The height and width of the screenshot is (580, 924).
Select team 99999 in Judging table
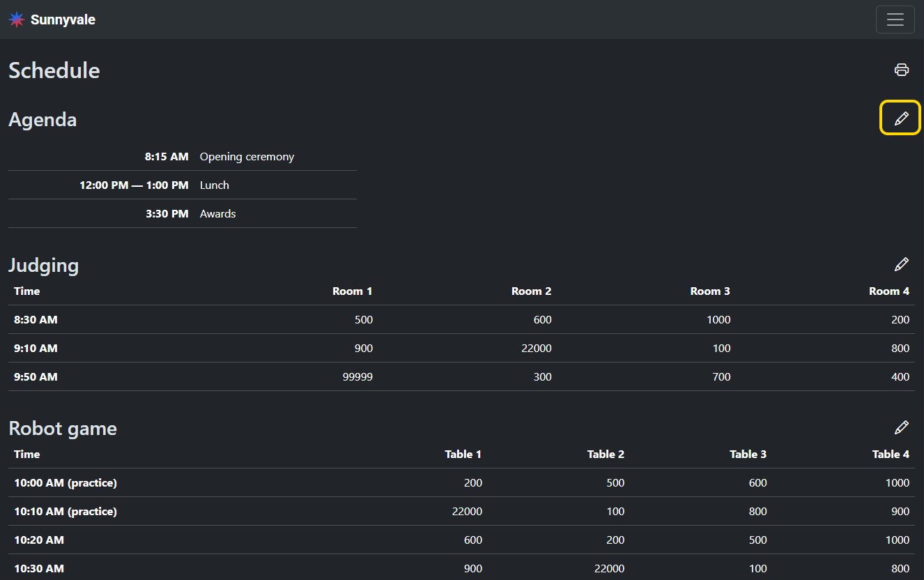[x=357, y=377]
